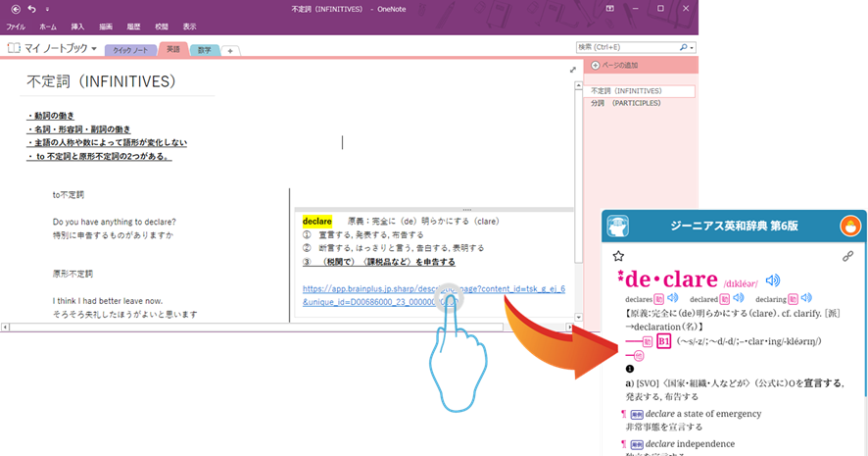The height and width of the screenshot is (456, 868).
Task: Click the note container drag handle above declare
Action: pos(466,210)
